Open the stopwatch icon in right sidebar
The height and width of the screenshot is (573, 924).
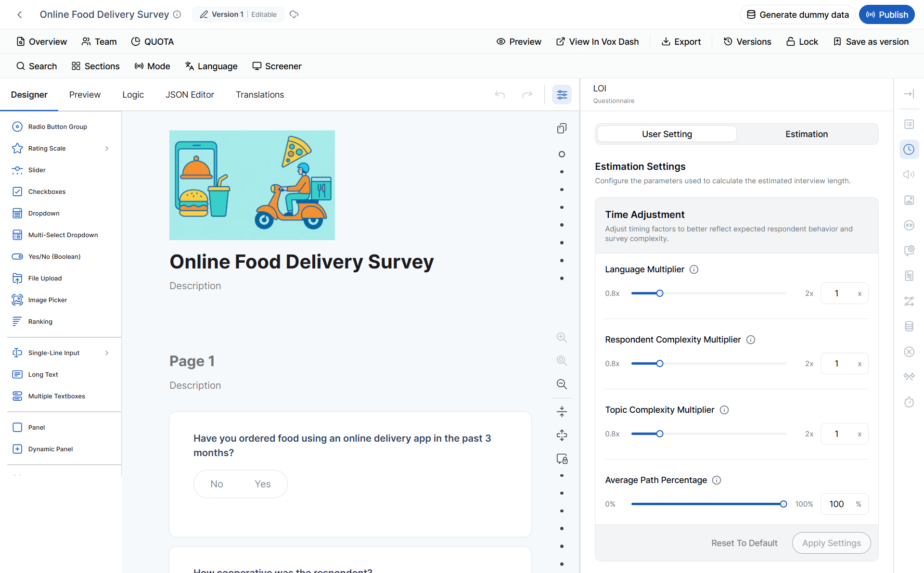coord(909,402)
